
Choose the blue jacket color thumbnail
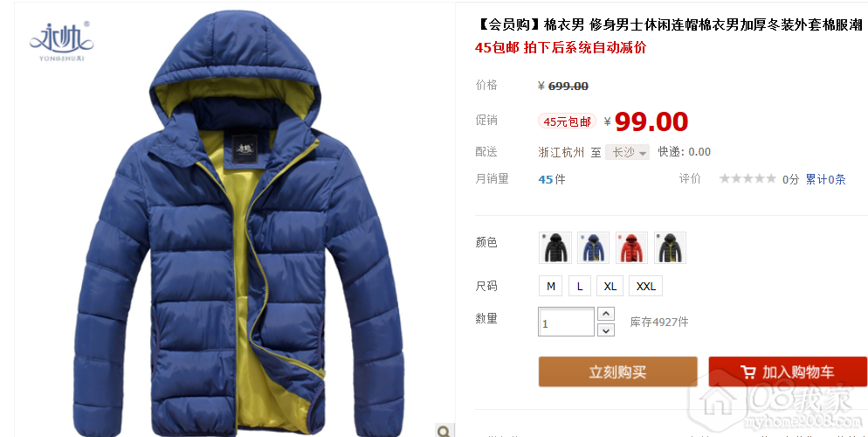coord(594,247)
